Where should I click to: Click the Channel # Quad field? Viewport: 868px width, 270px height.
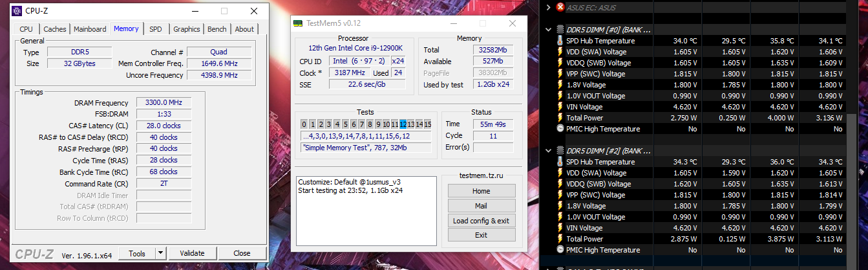click(218, 52)
